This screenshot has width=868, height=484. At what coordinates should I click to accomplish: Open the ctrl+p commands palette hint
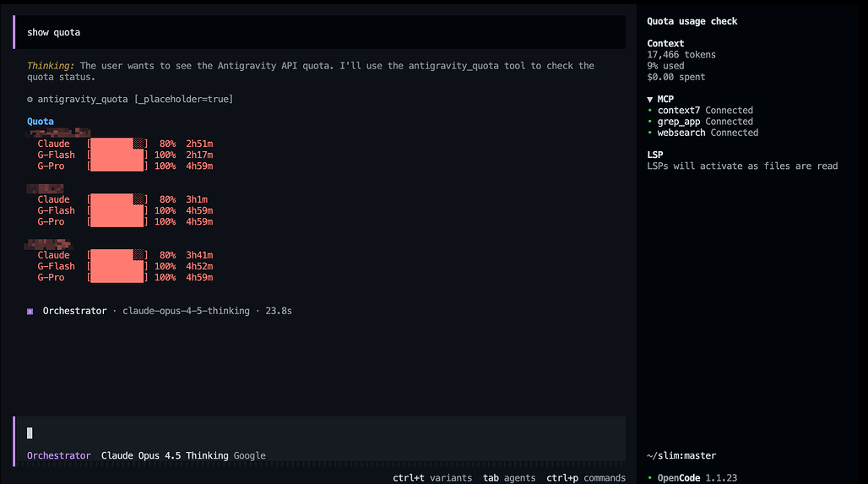pyautogui.click(x=585, y=478)
